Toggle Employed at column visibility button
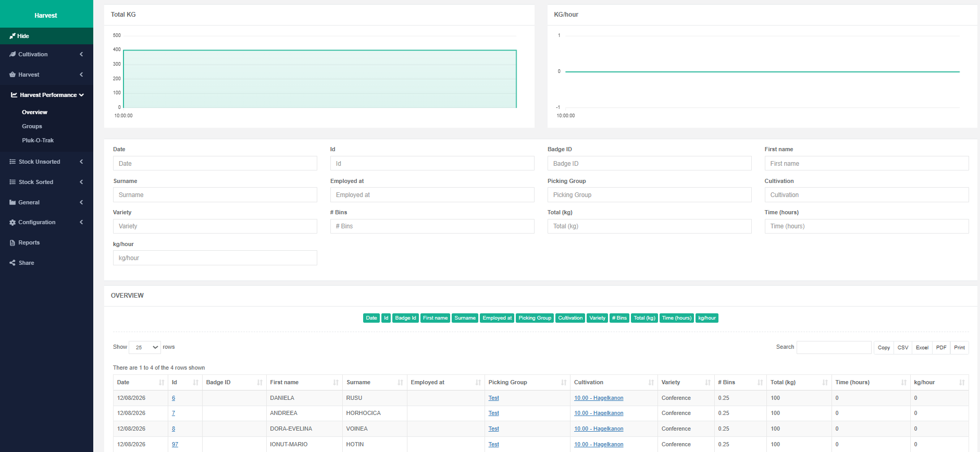Viewport: 980px width, 452px height. pos(497,318)
